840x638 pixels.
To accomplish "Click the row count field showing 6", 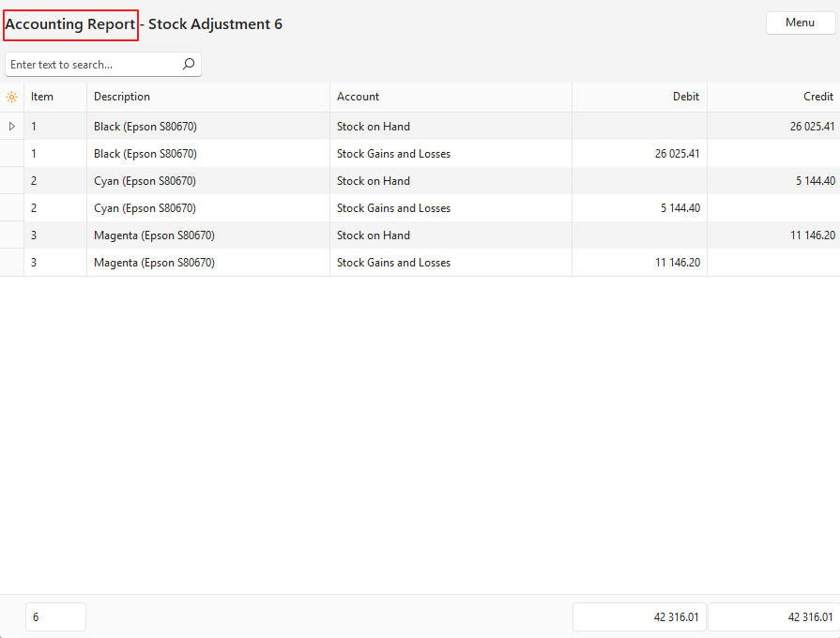I will click(x=55, y=616).
